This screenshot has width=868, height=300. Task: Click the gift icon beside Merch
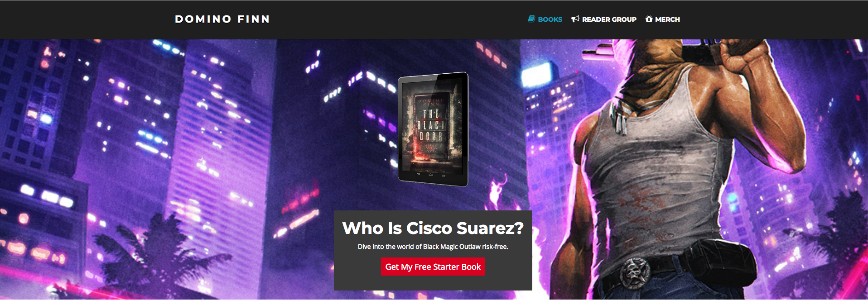(649, 19)
